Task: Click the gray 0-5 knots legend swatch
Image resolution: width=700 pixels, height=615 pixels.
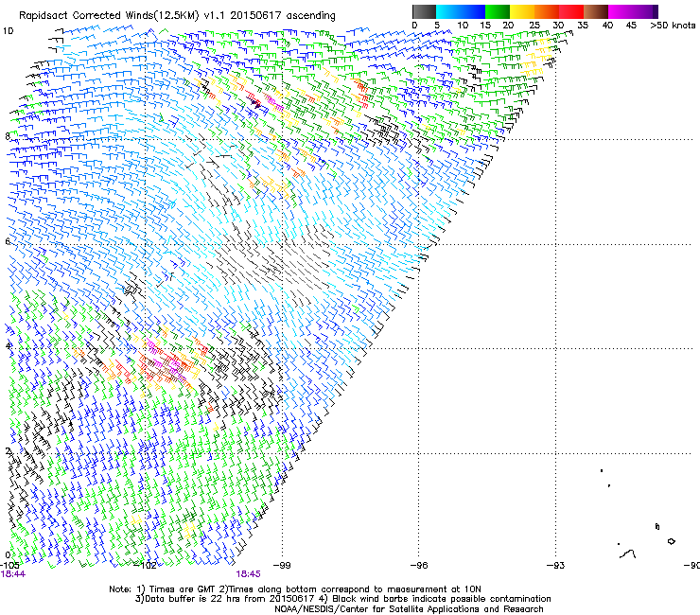Action: click(424, 11)
